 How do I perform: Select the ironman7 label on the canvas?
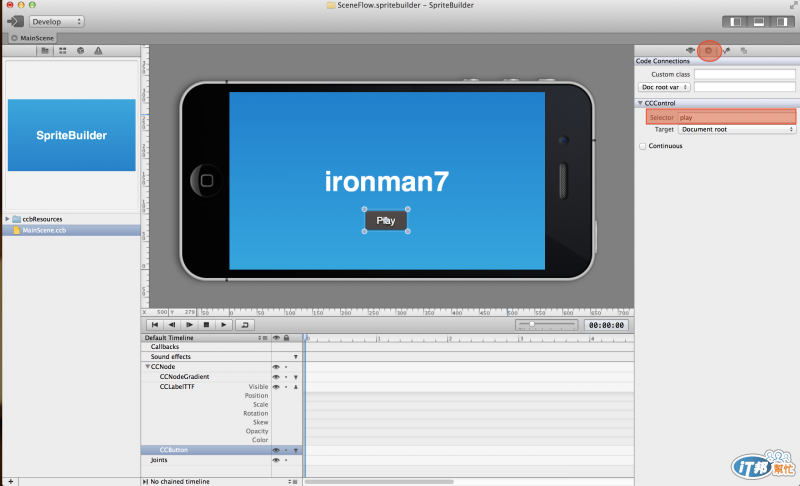[x=387, y=182]
